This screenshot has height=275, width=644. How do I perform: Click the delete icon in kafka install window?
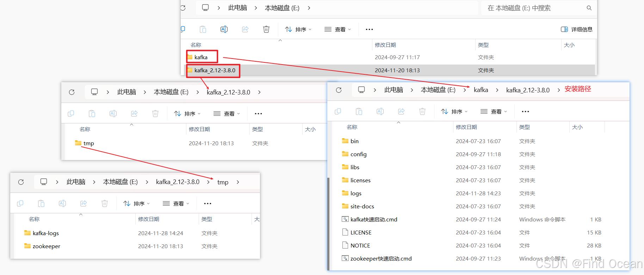[422, 111]
